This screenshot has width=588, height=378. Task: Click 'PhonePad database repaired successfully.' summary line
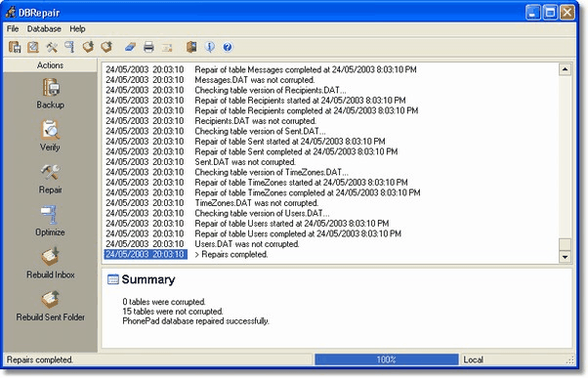coord(195,321)
